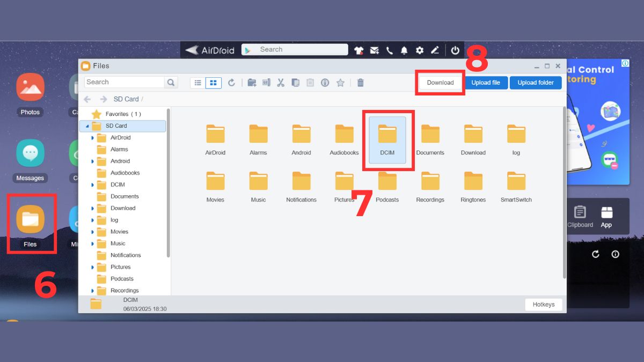Select Notifications in the sidebar tree

coord(126,255)
